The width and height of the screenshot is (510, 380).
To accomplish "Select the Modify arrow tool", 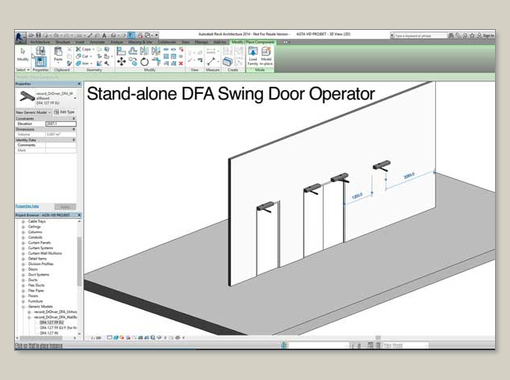I will pos(23,51).
